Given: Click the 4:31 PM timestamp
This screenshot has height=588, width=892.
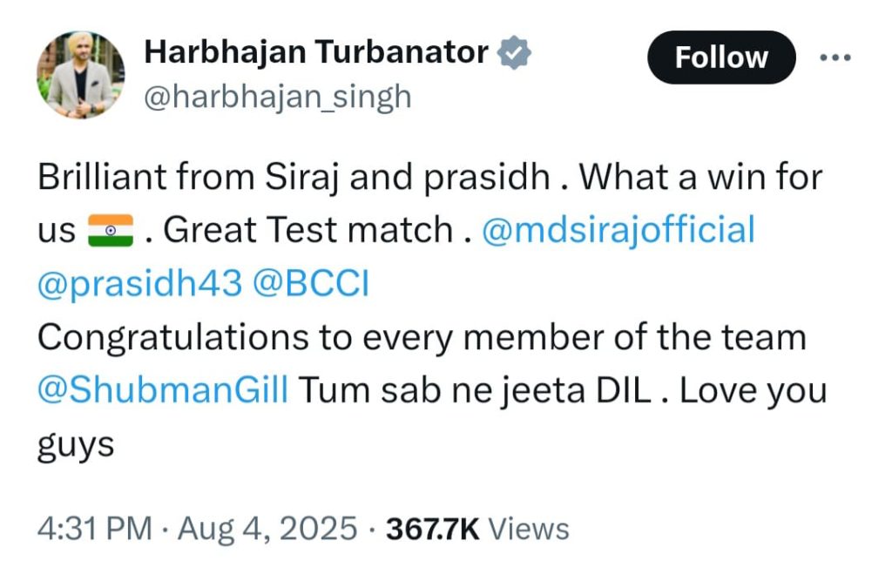Looking at the screenshot, I should tap(93, 529).
